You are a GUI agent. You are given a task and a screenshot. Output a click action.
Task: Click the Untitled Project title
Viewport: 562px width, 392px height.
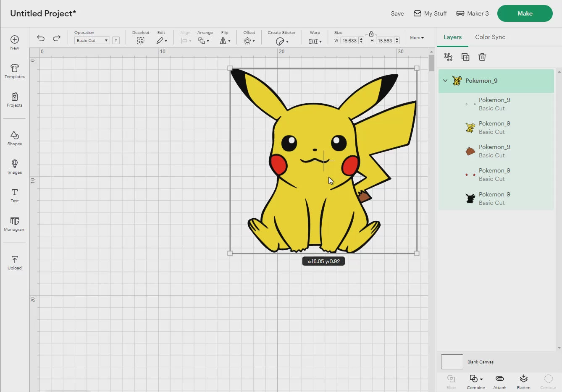[43, 13]
